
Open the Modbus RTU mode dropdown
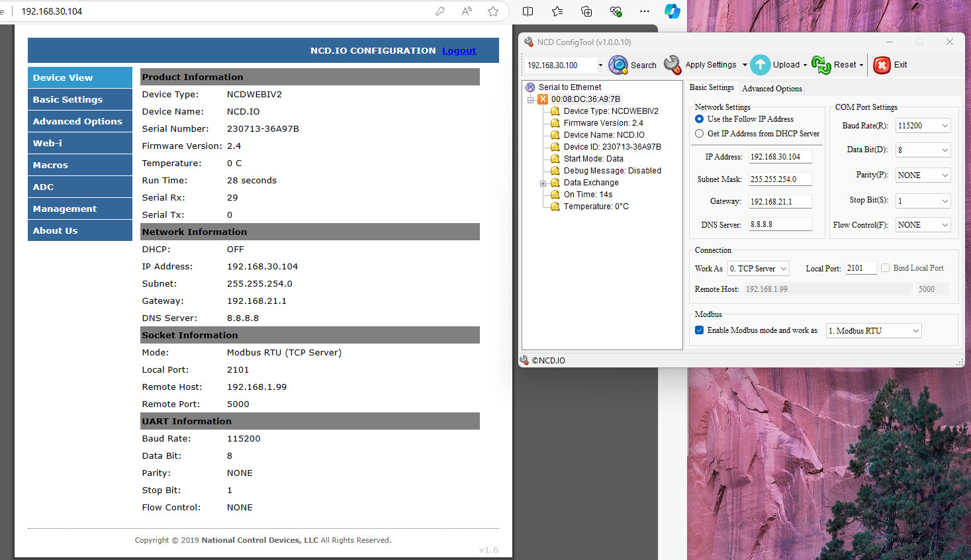coord(874,331)
